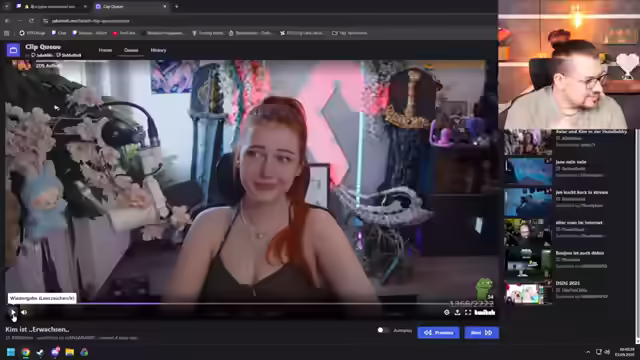Click the Clip Queue logo icon

13,50
